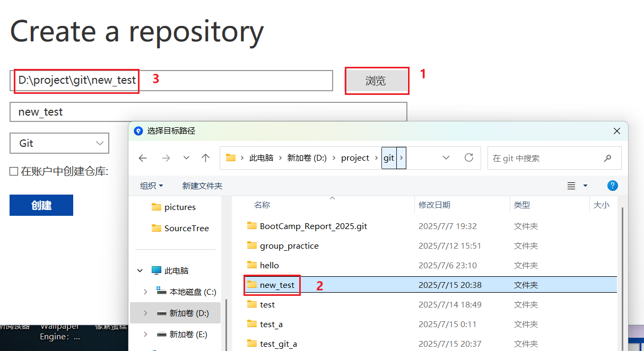Open the 组织 menu

tap(152, 186)
